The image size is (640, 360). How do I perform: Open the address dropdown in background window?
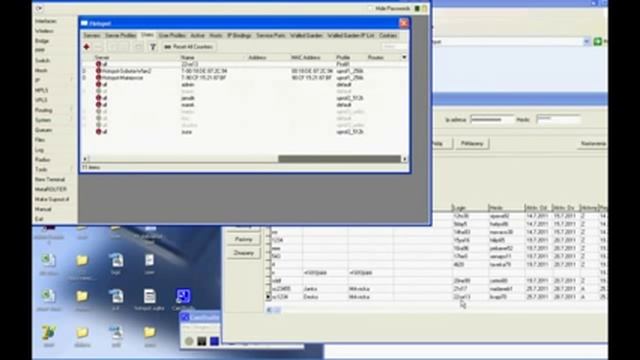coord(587,42)
